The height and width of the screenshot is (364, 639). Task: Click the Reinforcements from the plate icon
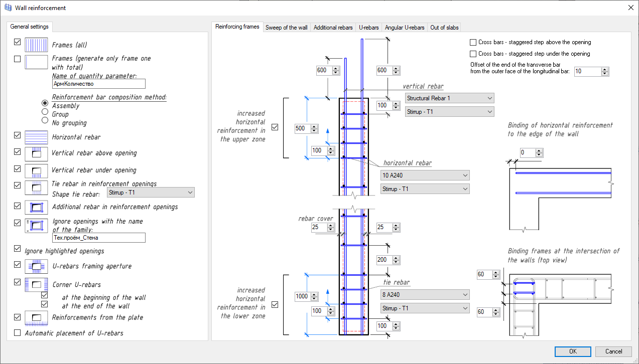37,317
